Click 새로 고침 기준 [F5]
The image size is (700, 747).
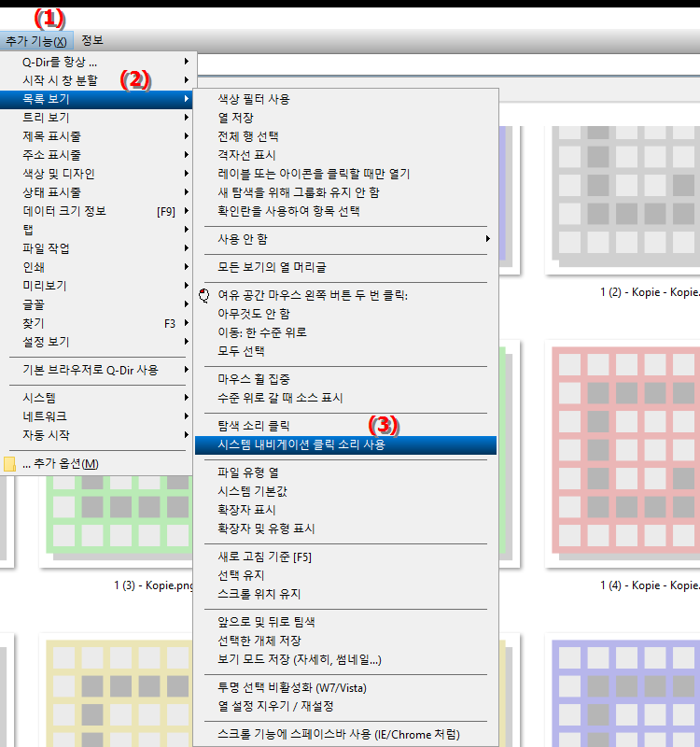click(x=345, y=557)
